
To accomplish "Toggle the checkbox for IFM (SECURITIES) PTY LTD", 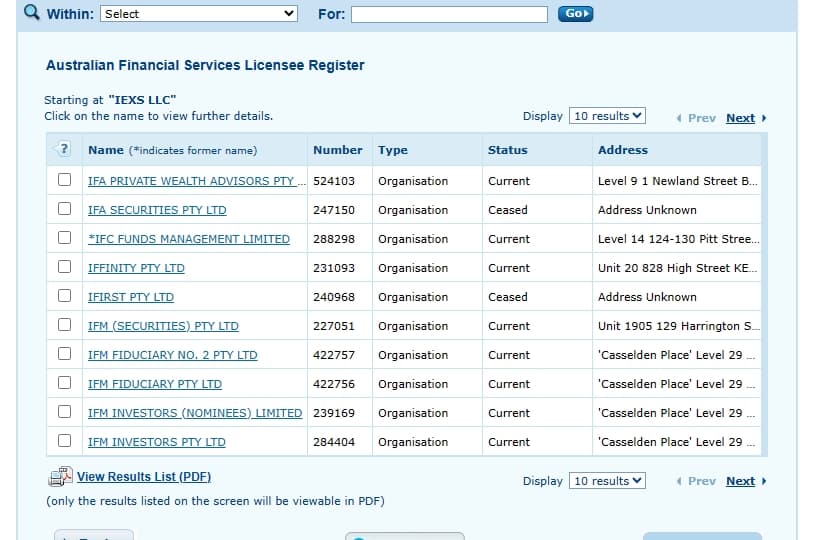I will pos(64,325).
